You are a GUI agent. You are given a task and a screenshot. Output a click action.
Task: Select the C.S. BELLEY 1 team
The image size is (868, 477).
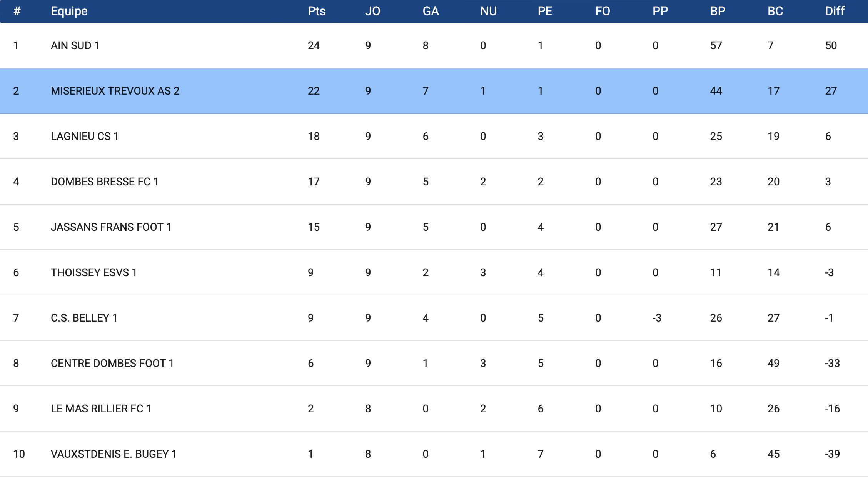(84, 318)
